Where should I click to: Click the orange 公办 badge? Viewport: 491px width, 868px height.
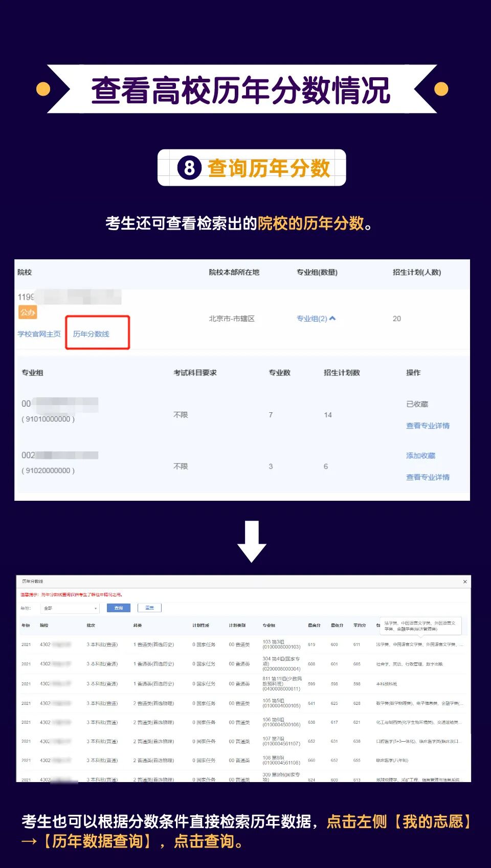pos(28,312)
